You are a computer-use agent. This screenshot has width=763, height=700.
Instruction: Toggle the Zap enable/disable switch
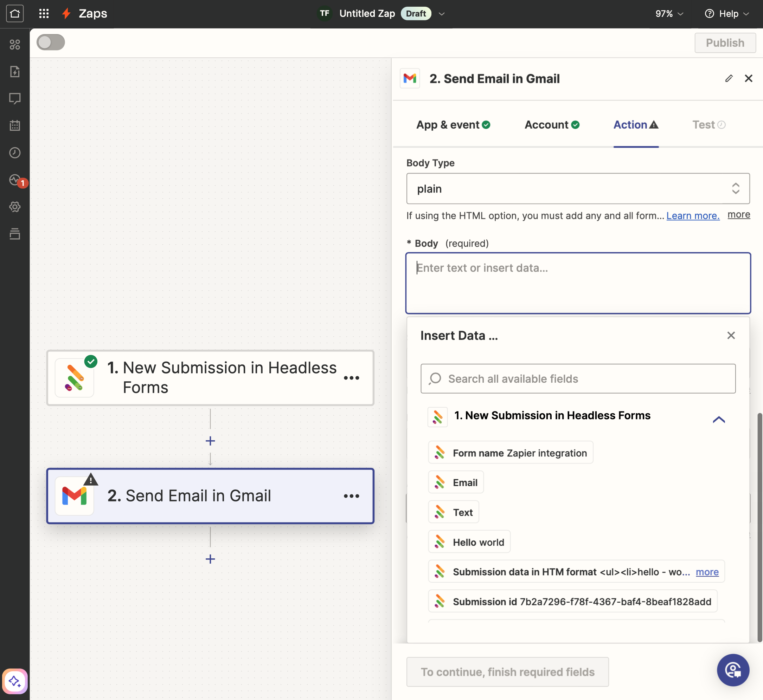coord(51,42)
